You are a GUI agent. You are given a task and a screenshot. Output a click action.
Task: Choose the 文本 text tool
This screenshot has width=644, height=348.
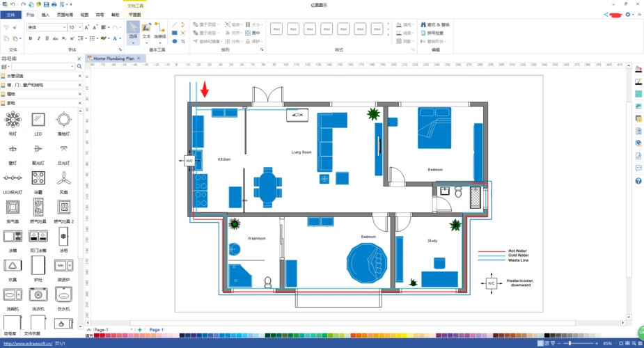coord(146,30)
